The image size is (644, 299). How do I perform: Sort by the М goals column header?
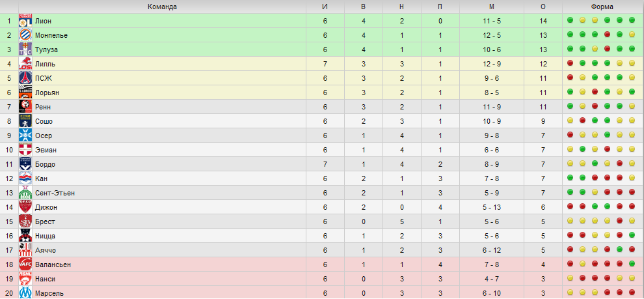[492, 7]
